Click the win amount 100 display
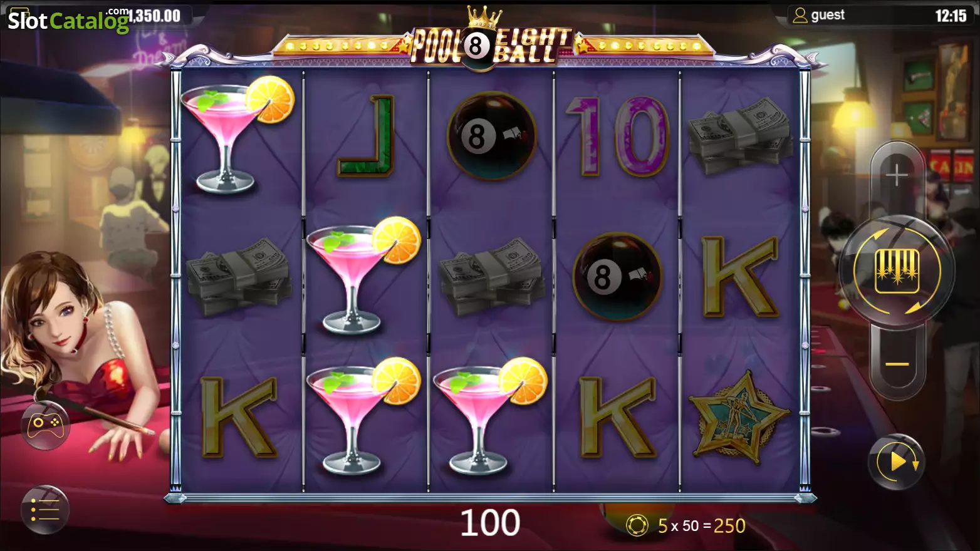This screenshot has width=980, height=551. point(490,523)
